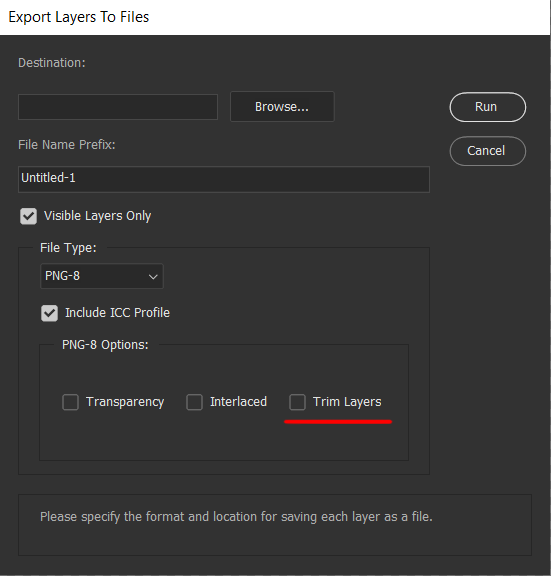Check the Trim Layers checkbox box
The image size is (551, 576).
(298, 402)
